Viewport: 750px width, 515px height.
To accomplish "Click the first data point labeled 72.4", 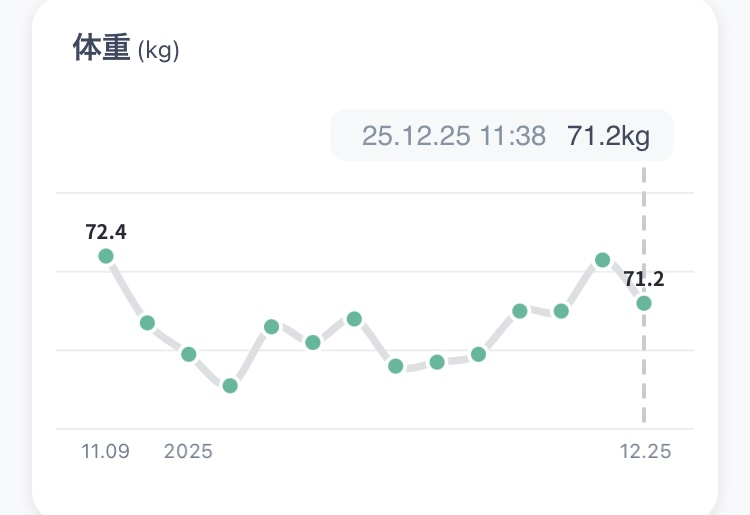I will 106,256.
